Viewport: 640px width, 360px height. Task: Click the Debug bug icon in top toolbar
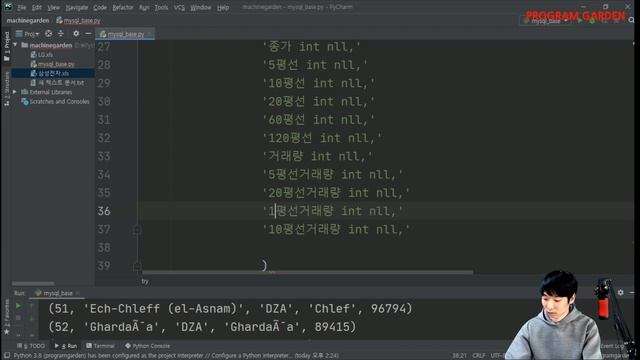click(x=592, y=20)
